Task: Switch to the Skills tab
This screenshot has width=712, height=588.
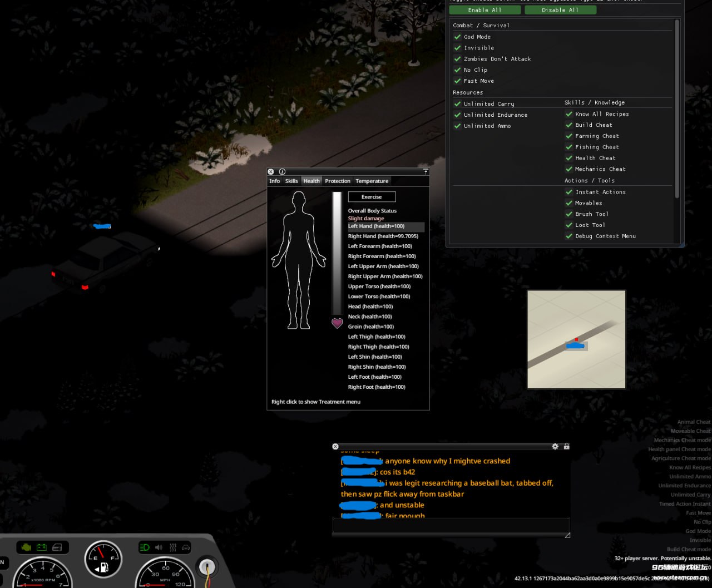Action: [x=291, y=181]
